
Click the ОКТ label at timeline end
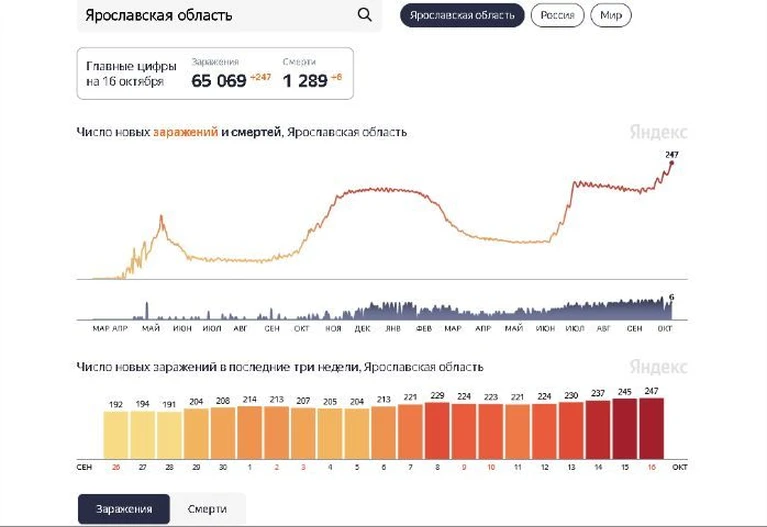click(664, 328)
